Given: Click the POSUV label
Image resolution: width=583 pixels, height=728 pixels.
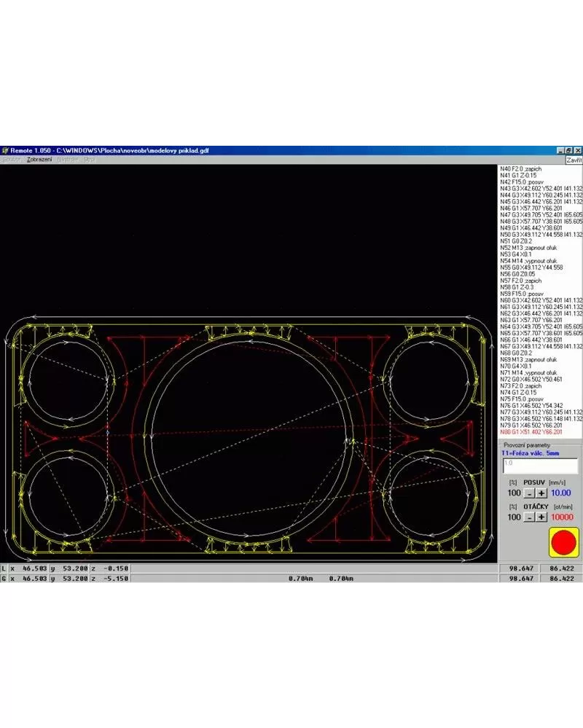Looking at the screenshot, I should (534, 482).
